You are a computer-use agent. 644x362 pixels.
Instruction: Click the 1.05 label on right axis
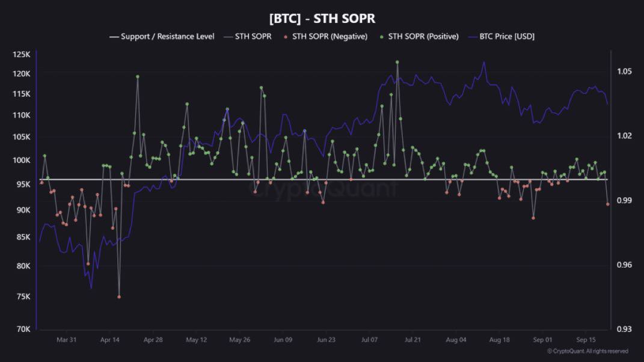click(624, 72)
